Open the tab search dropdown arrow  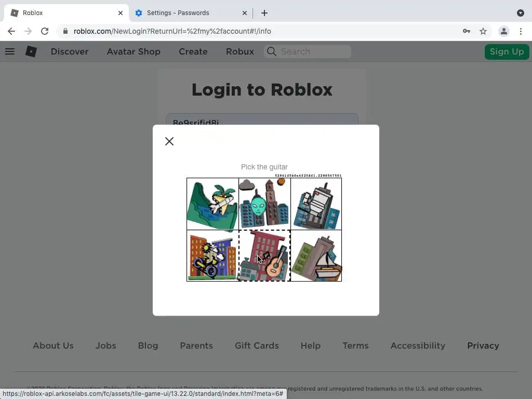pos(521,13)
